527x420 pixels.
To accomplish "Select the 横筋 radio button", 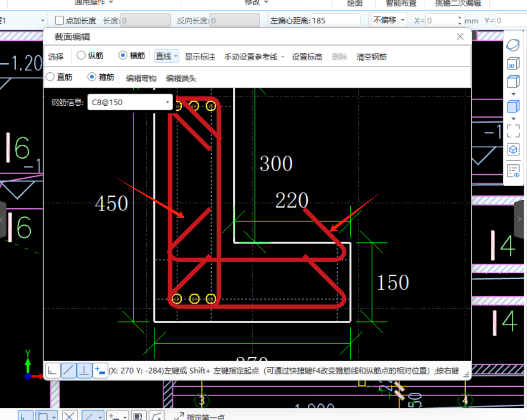I will tap(123, 55).
